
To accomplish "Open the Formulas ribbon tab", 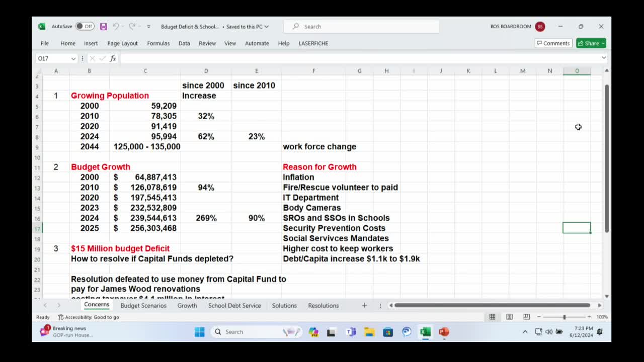I will (x=158, y=43).
